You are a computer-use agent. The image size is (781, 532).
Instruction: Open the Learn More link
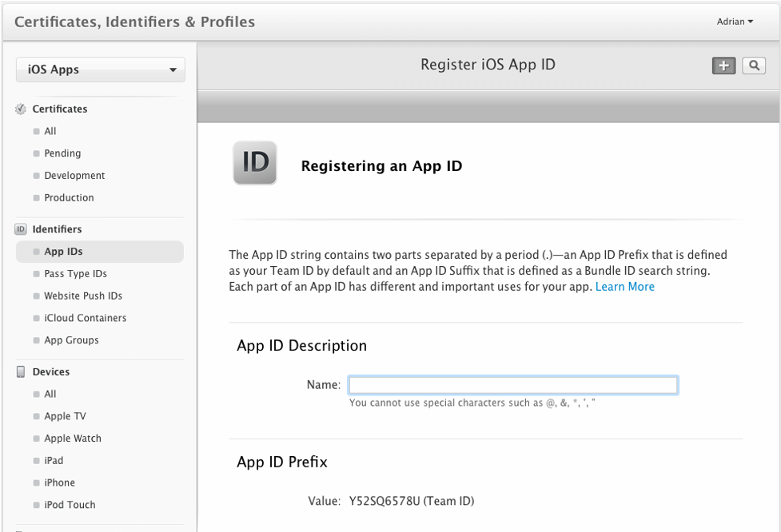click(624, 287)
